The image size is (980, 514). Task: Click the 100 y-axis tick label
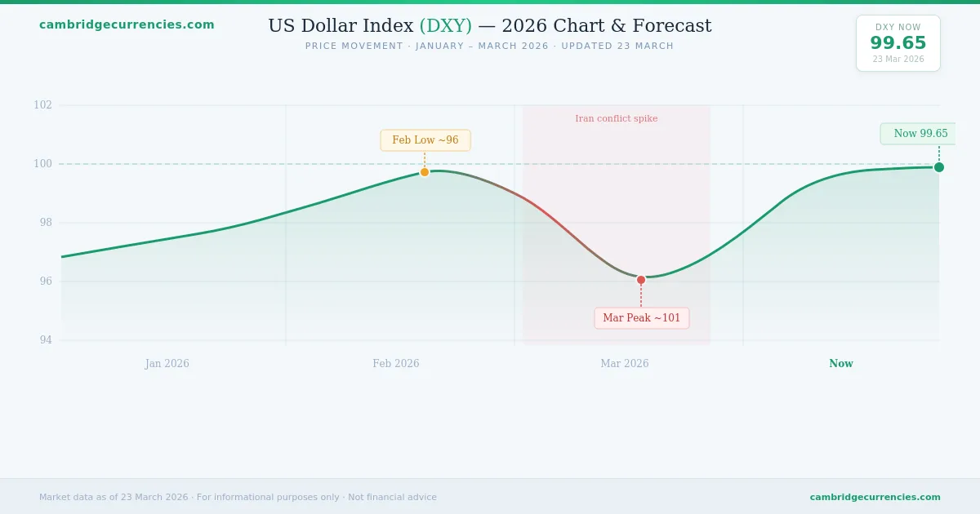42,164
